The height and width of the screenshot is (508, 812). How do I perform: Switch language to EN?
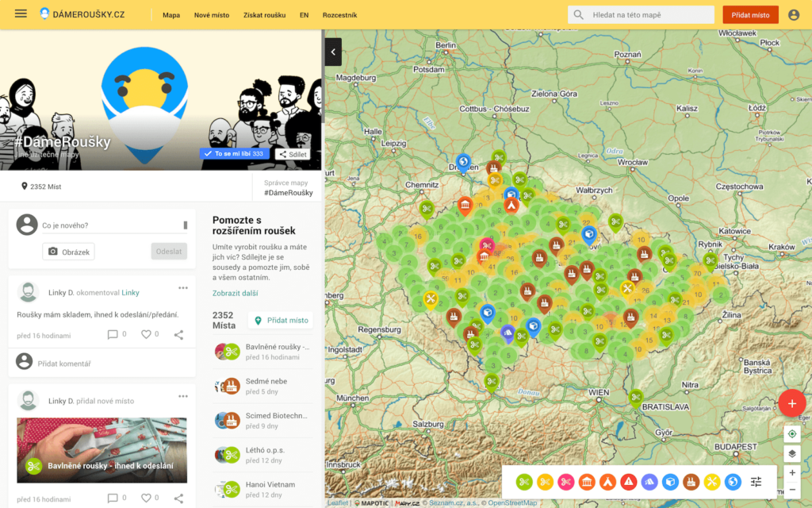point(304,15)
